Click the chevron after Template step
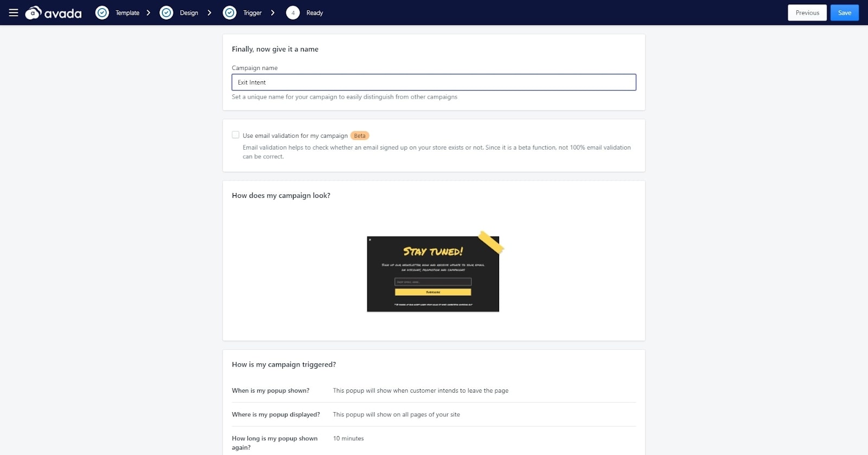This screenshot has height=455, width=868. click(x=148, y=12)
